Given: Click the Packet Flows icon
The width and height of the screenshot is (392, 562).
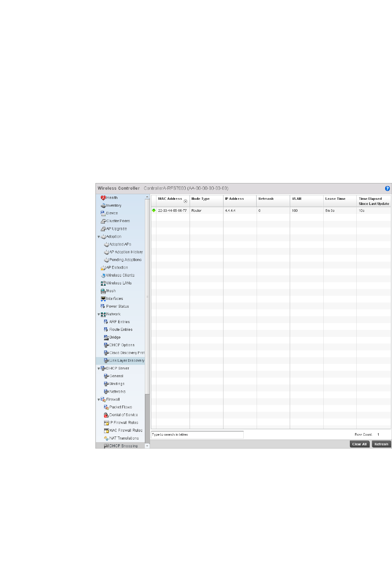Looking at the screenshot, I should pyautogui.click(x=107, y=407).
